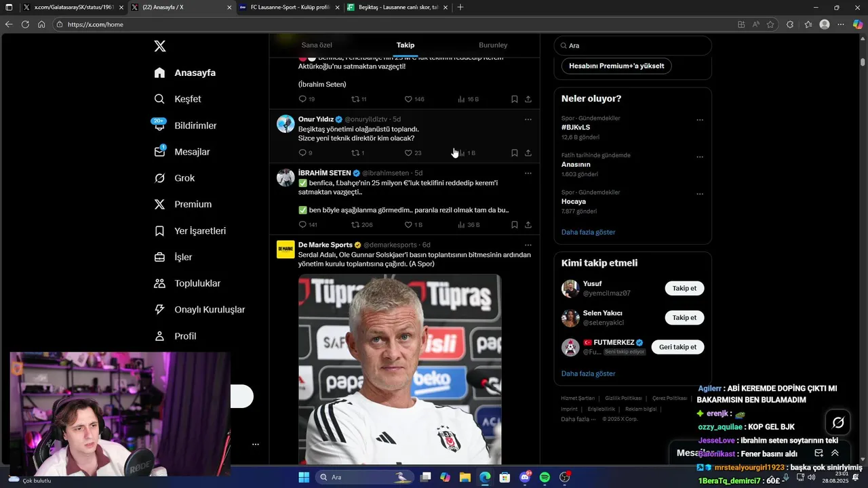Screen dimensions: 868x488
Task: Share Onur Yıldız's tweet
Action: (528, 153)
